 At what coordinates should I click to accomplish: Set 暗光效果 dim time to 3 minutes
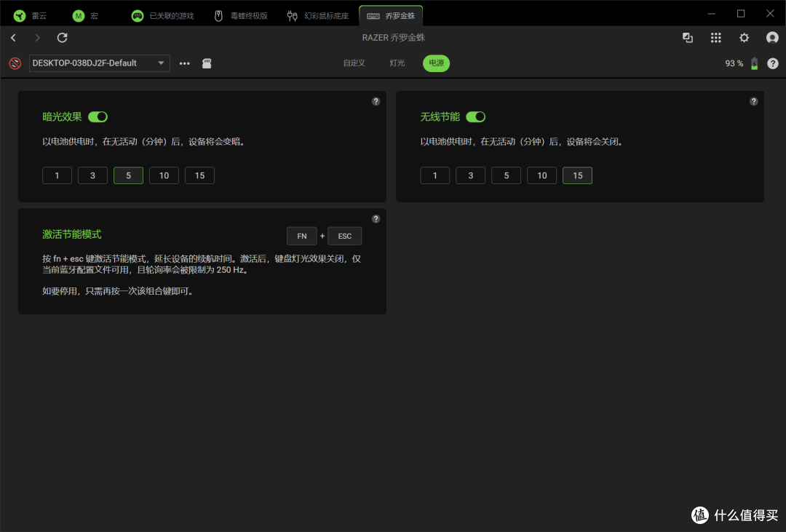92,175
